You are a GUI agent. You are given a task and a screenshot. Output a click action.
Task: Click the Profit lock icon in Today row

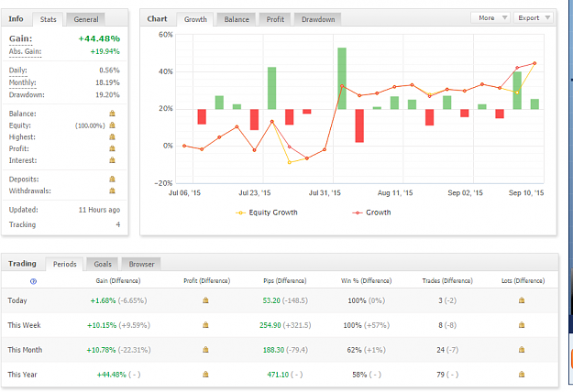click(205, 300)
